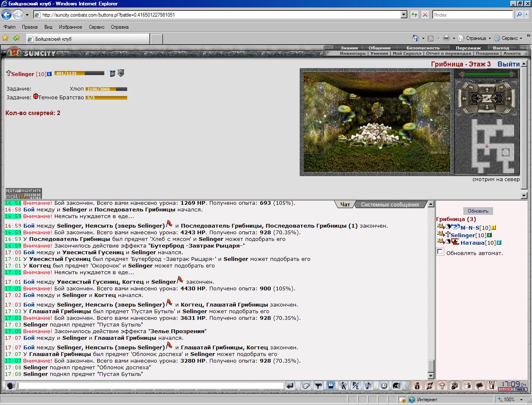The height and width of the screenshot is (405, 532).
Task: Open the money bag icon in bottom bar
Action: 417,386
